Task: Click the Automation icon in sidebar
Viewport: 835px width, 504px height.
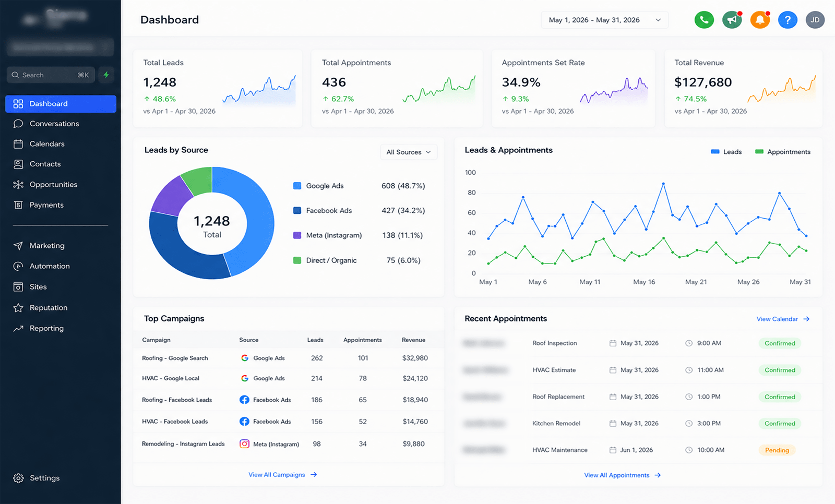Action: 18,266
